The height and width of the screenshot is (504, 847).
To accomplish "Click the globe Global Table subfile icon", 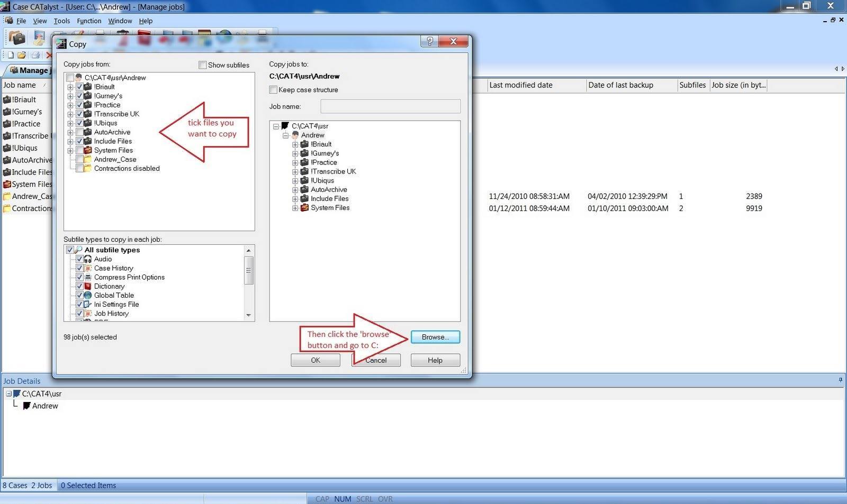I will coord(88,295).
